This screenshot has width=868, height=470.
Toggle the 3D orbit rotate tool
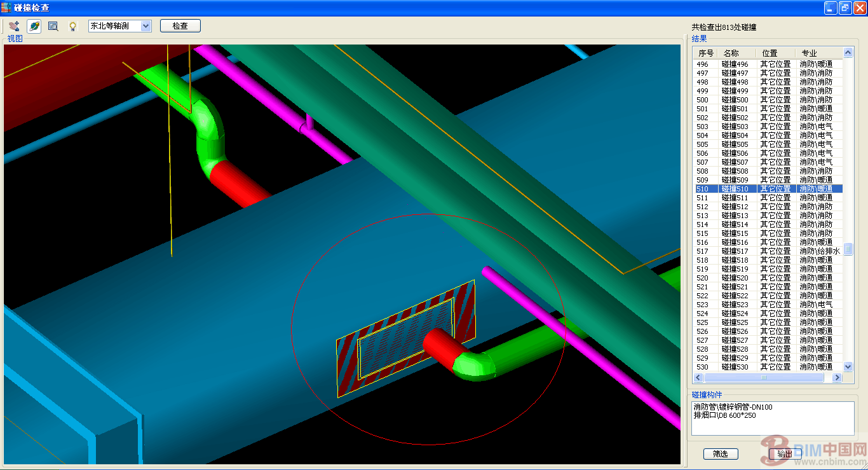click(34, 26)
